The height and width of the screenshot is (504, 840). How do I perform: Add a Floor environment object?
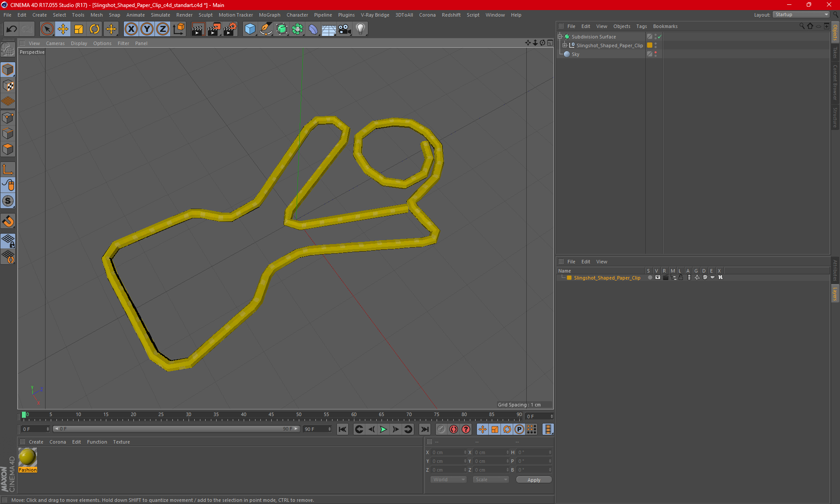tap(329, 29)
